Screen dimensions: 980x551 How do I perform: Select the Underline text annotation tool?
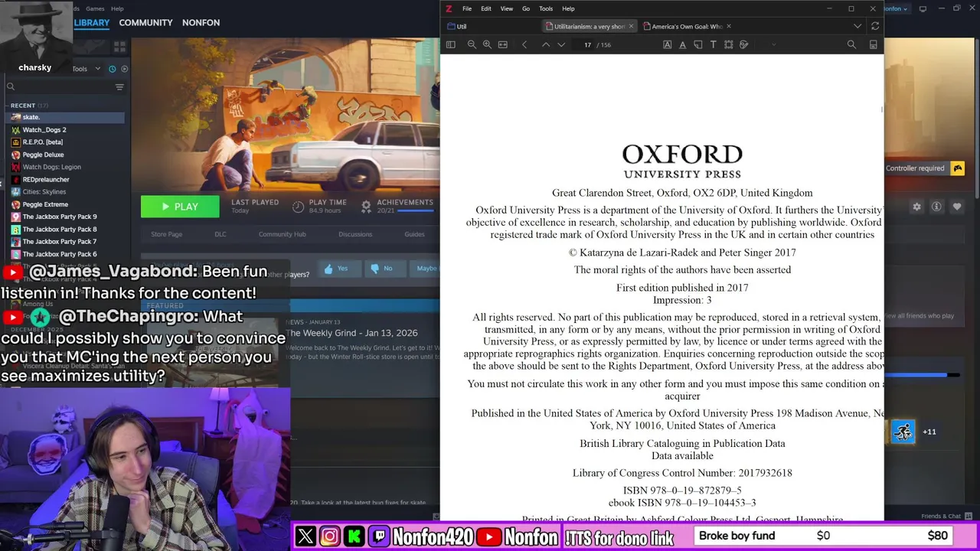683,44
